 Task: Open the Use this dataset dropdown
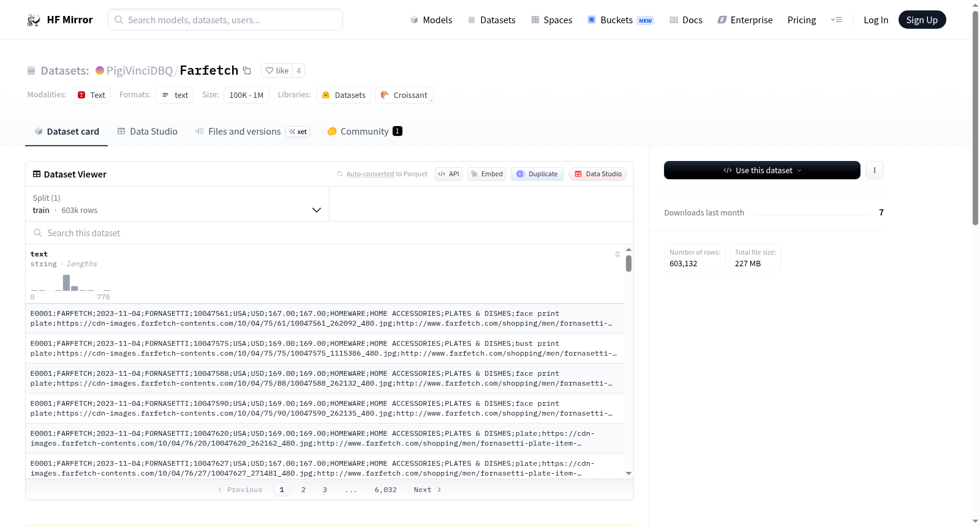pos(762,170)
